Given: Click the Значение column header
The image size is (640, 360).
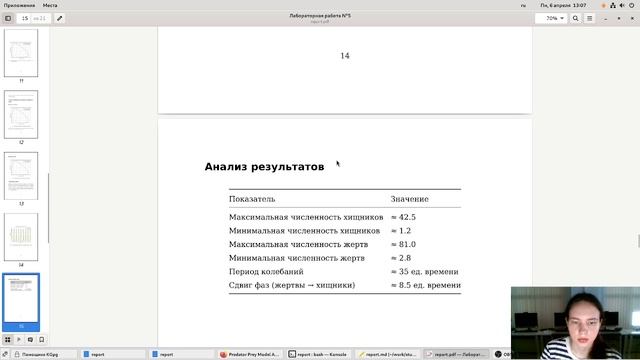Looking at the screenshot, I should click(x=409, y=199).
